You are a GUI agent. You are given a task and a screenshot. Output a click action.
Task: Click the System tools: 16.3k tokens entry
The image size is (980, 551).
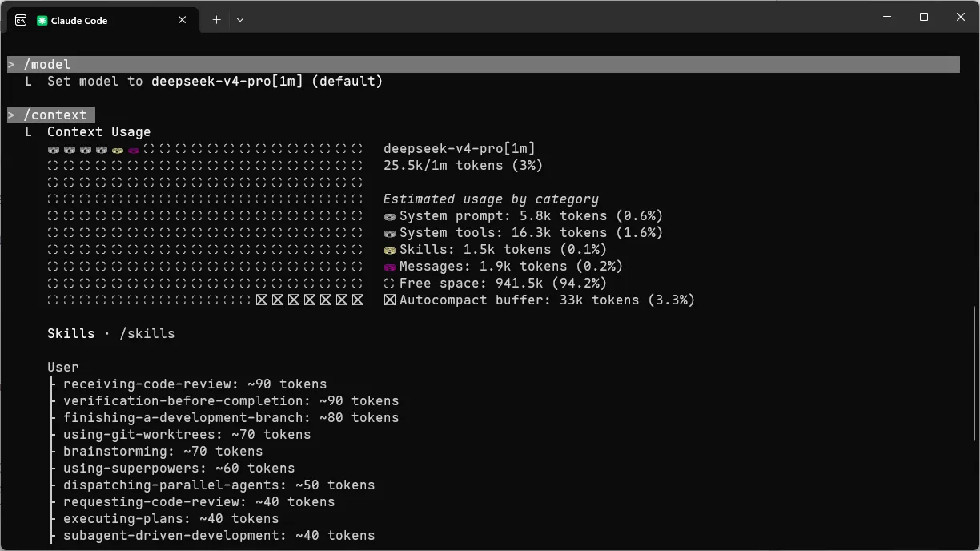524,233
